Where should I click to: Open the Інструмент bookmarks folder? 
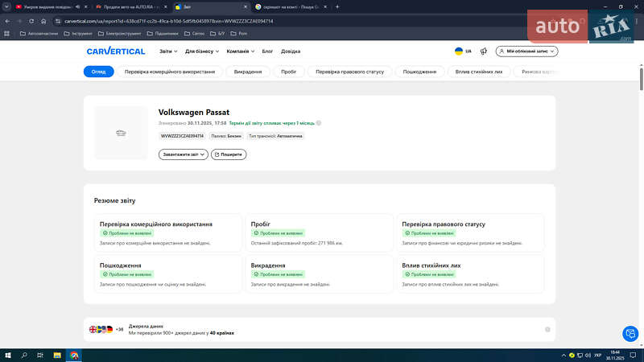78,34
